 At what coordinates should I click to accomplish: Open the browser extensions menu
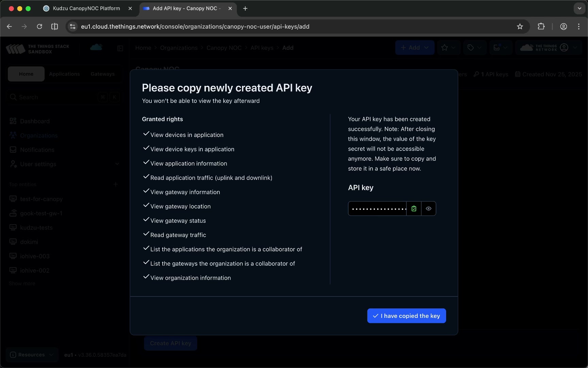(x=541, y=27)
